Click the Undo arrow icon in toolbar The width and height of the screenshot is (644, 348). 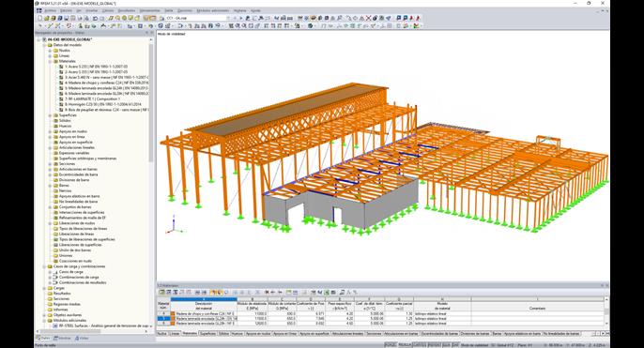click(95, 18)
